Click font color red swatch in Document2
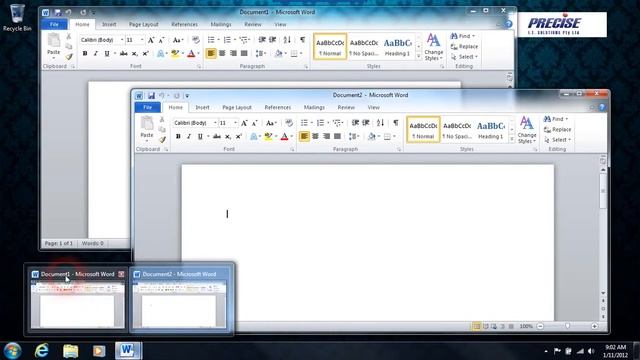 pos(284,136)
